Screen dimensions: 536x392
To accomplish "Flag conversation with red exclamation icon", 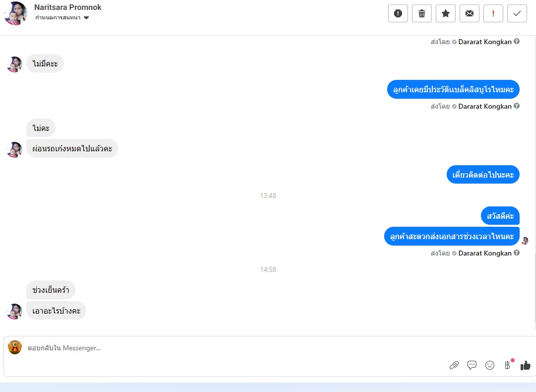I will (x=493, y=13).
